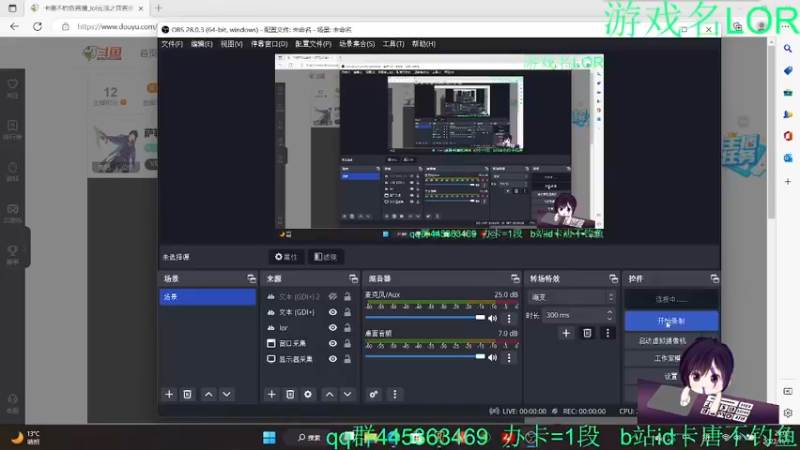Show the 文本 (GDI+) 2 source
This screenshot has height=450, width=800.
(333, 296)
